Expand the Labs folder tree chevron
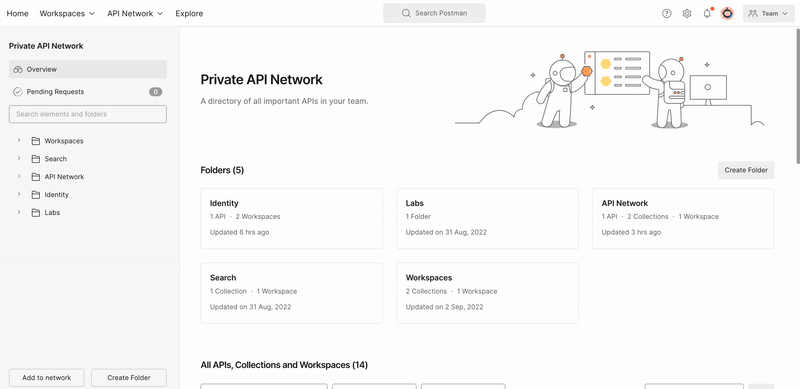Image resolution: width=800 pixels, height=389 pixels. (x=19, y=212)
